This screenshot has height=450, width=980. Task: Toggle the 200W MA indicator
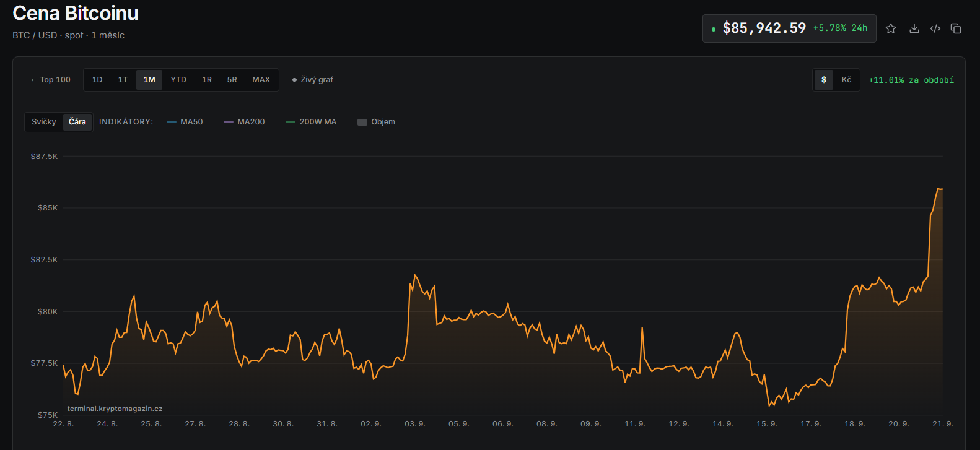tap(311, 122)
